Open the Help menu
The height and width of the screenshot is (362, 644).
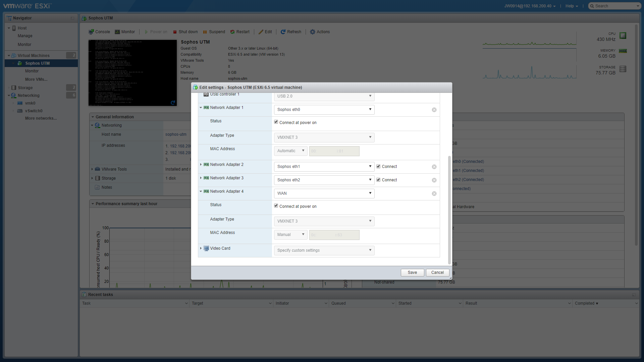tap(572, 6)
